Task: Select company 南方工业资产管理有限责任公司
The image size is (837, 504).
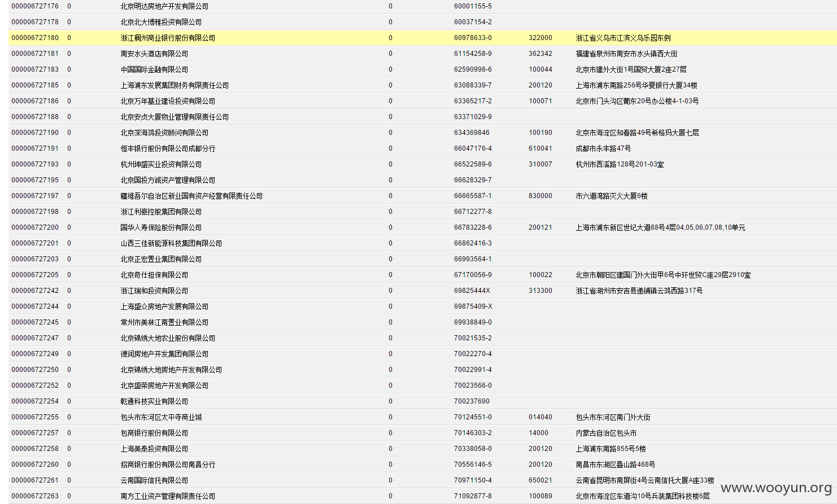Action: 168,496
